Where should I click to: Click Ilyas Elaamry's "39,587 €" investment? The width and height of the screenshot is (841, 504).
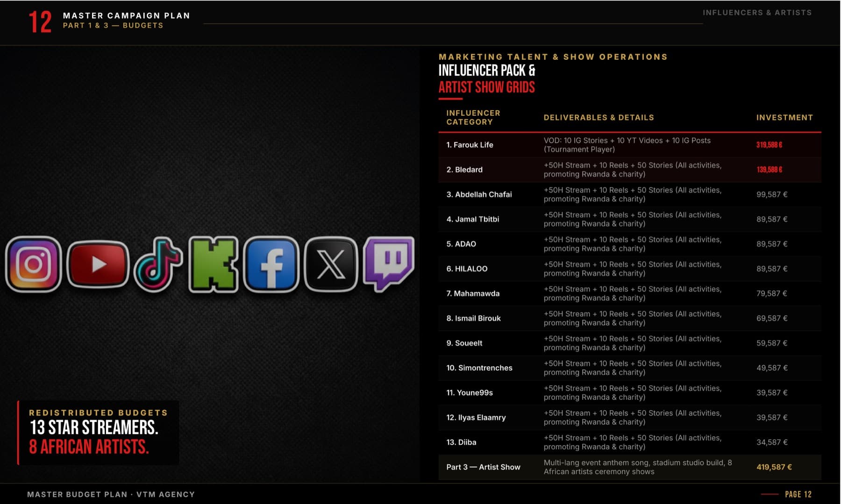pos(772,417)
